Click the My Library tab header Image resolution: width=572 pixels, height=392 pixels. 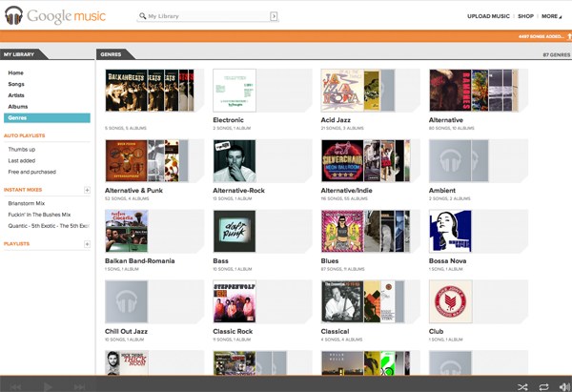pyautogui.click(x=19, y=54)
